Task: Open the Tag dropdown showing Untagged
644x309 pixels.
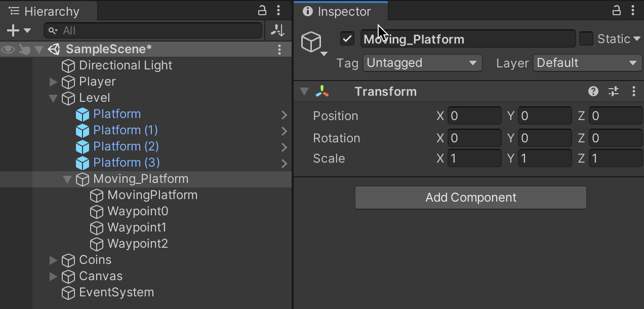Action: click(x=422, y=63)
